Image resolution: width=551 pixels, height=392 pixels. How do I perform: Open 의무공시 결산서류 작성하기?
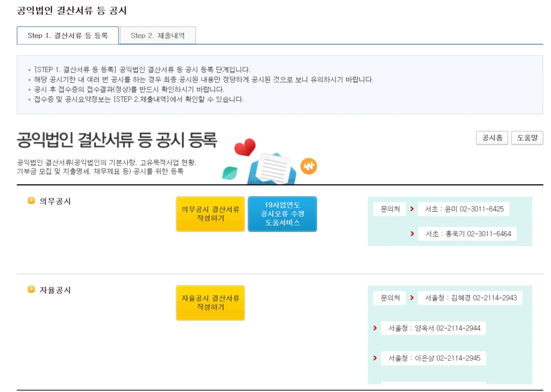coord(210,213)
